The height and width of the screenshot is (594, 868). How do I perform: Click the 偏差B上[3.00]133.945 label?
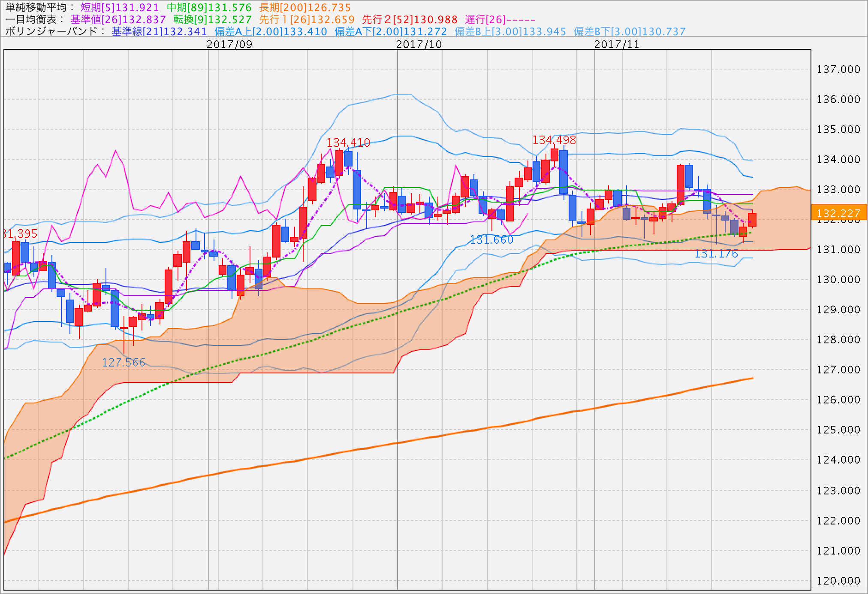510,31
